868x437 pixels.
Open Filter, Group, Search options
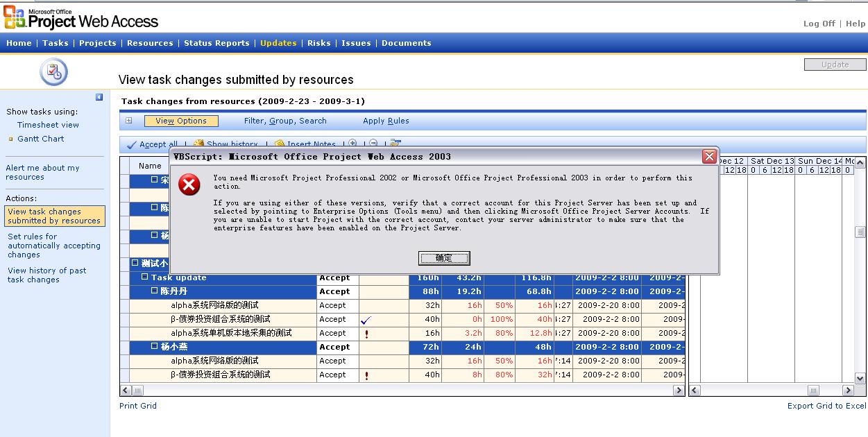pyautogui.click(x=285, y=121)
